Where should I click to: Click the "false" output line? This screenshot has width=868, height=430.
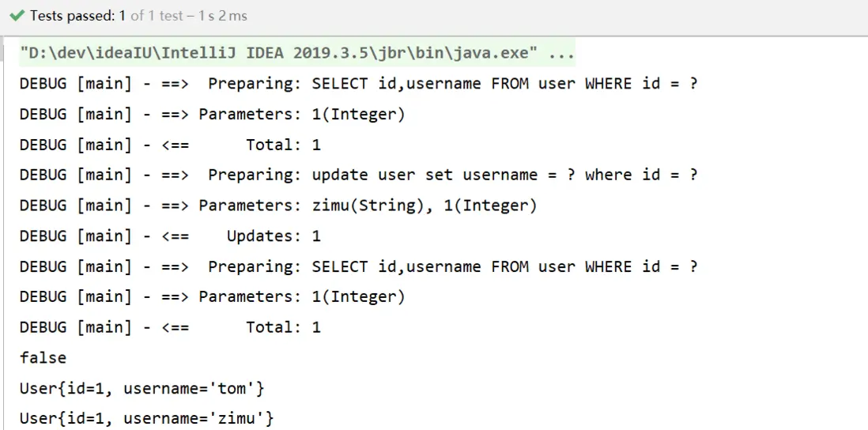[43, 357]
